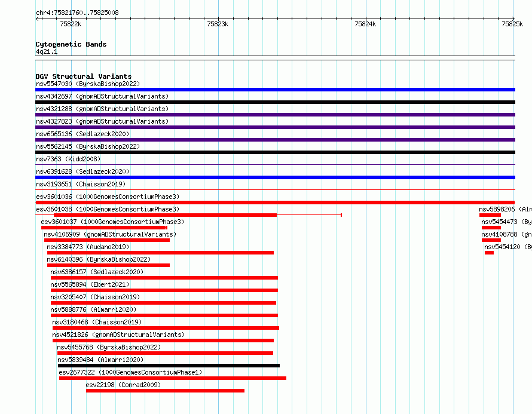Click the chr4:75821760..75825008 region label

[77, 13]
